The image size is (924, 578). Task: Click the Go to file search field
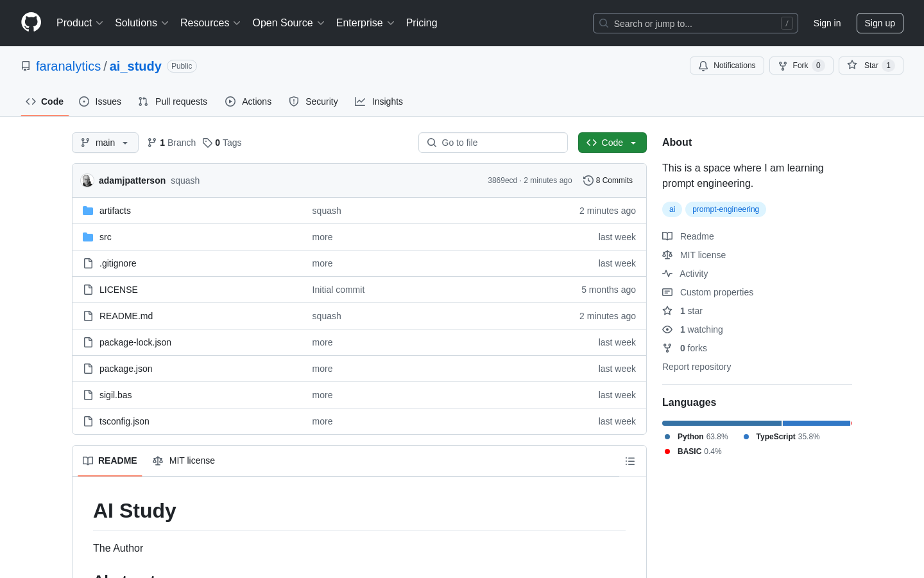[493, 143]
